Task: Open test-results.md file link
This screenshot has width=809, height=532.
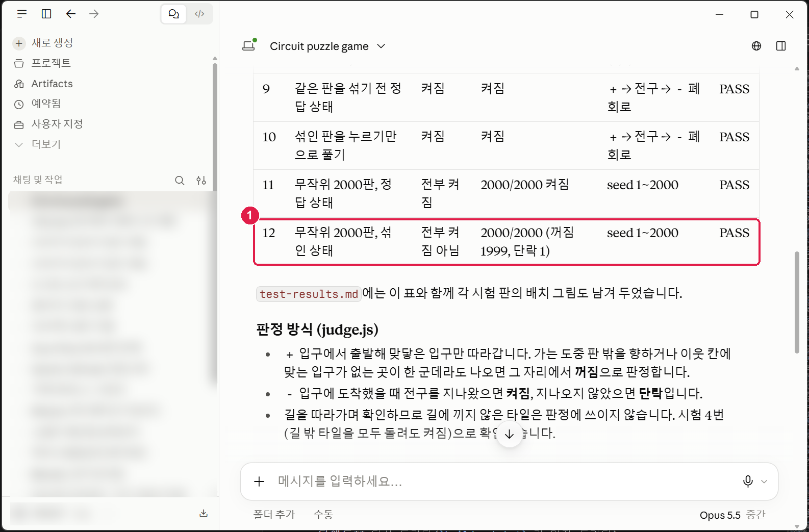Action: tap(309, 294)
